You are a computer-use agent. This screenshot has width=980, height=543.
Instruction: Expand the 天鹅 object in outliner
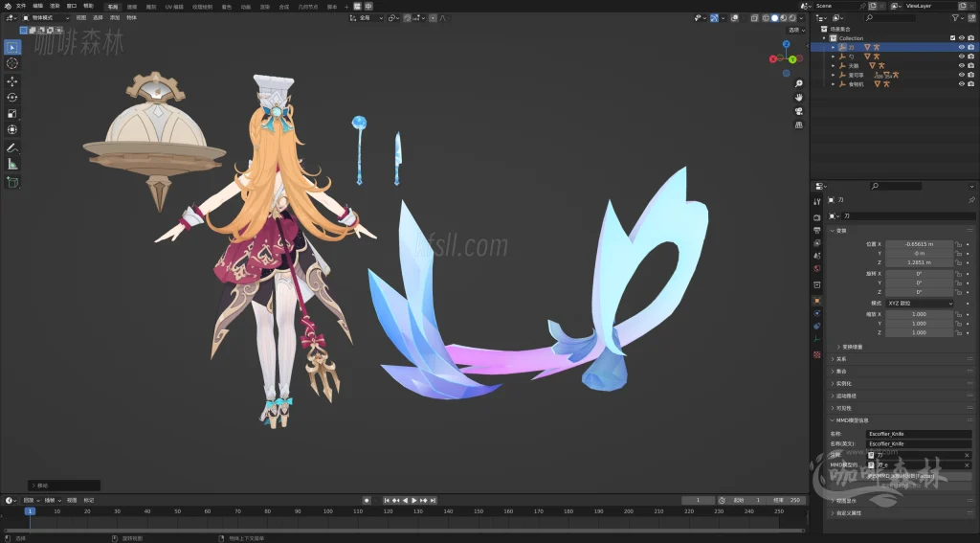pyautogui.click(x=834, y=66)
